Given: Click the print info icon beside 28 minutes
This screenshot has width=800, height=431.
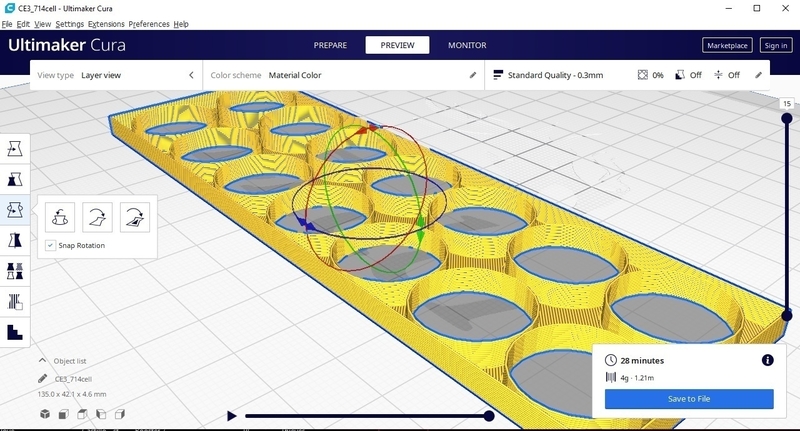Looking at the screenshot, I should click(x=767, y=360).
